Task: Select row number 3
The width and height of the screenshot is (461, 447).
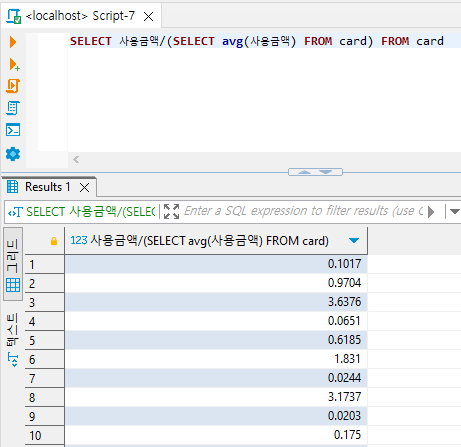Action: (x=44, y=303)
